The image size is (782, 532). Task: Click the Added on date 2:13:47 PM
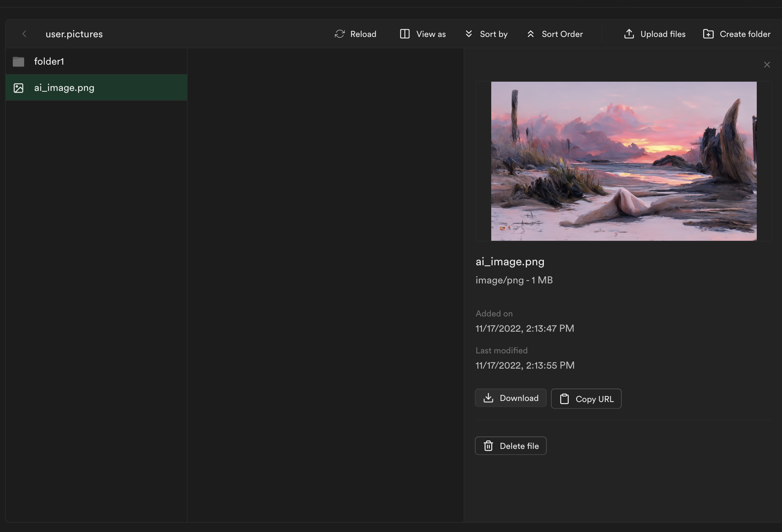[x=525, y=328]
